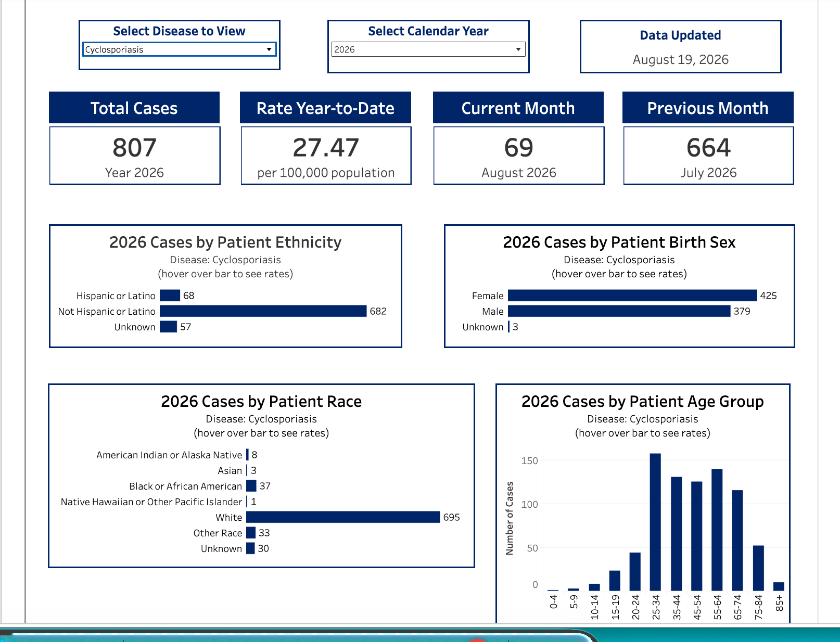Click the 'July 2026' caption under Previous Month

coord(709,173)
